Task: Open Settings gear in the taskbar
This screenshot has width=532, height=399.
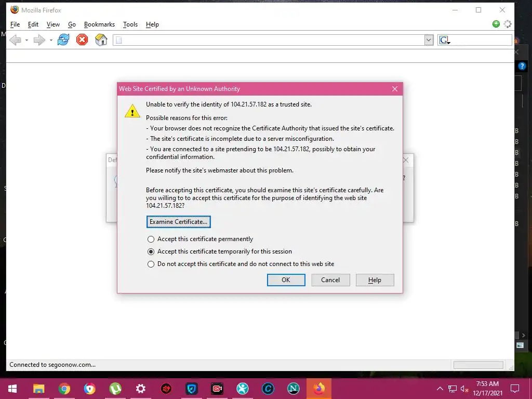Action: click(140, 389)
